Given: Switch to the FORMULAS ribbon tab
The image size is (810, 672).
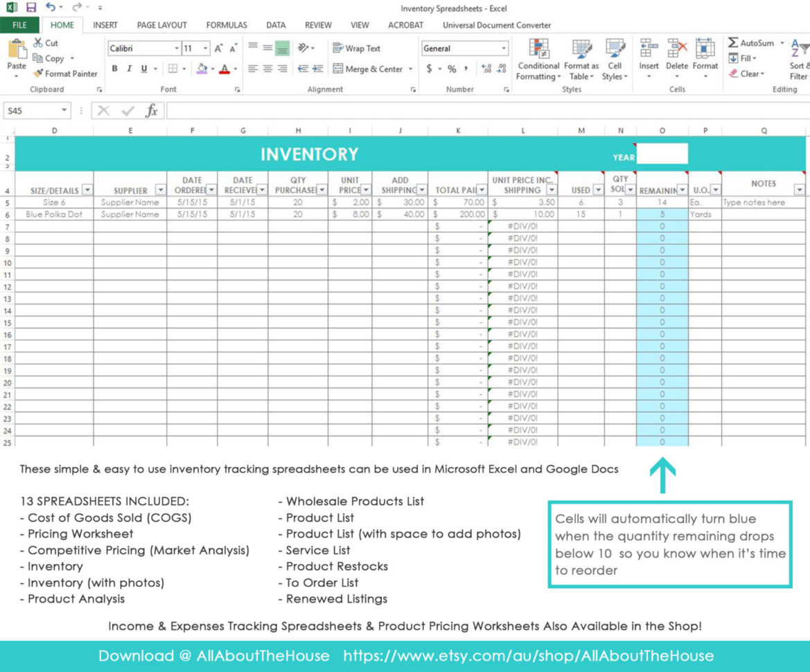Looking at the screenshot, I should [226, 25].
